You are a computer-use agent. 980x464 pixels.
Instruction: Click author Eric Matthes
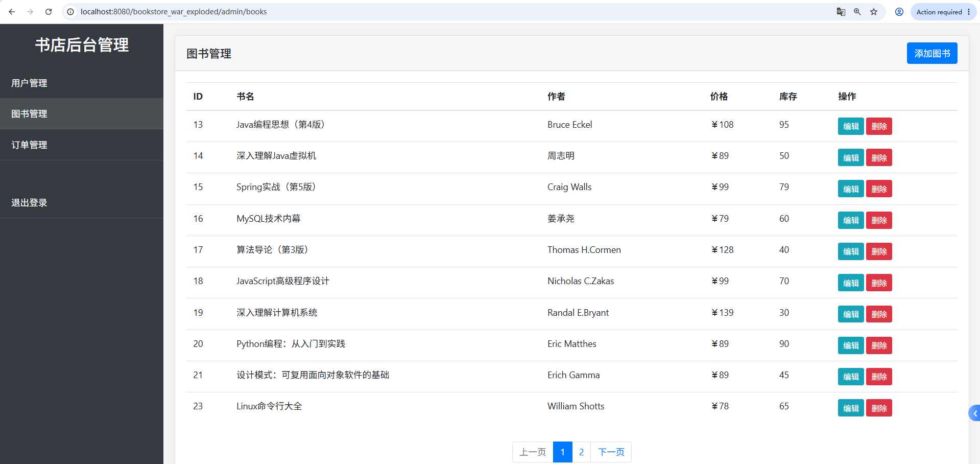pyautogui.click(x=572, y=344)
